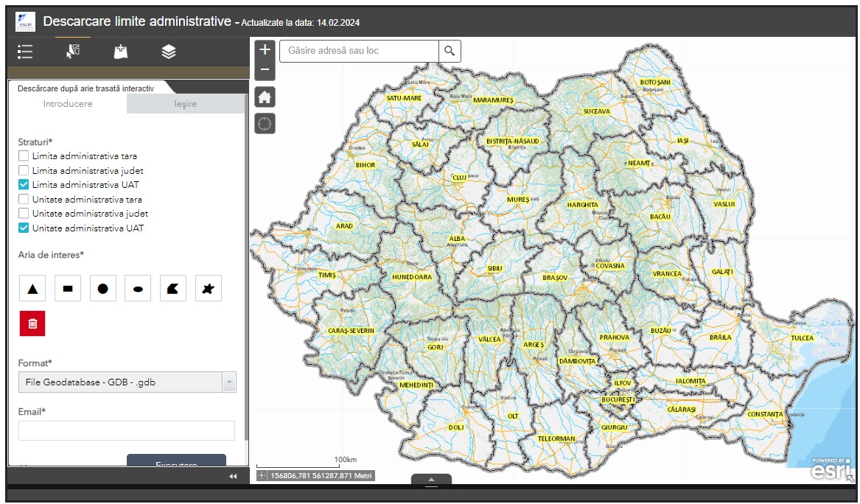
Task: Tick Unitate administrativa judet checkbox
Action: pyautogui.click(x=24, y=214)
